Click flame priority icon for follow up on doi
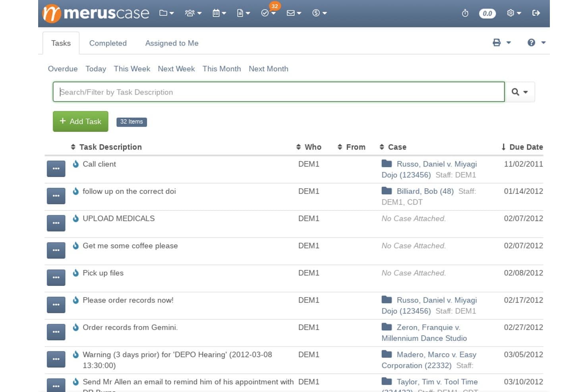The height and width of the screenshot is (392, 588). click(x=75, y=191)
